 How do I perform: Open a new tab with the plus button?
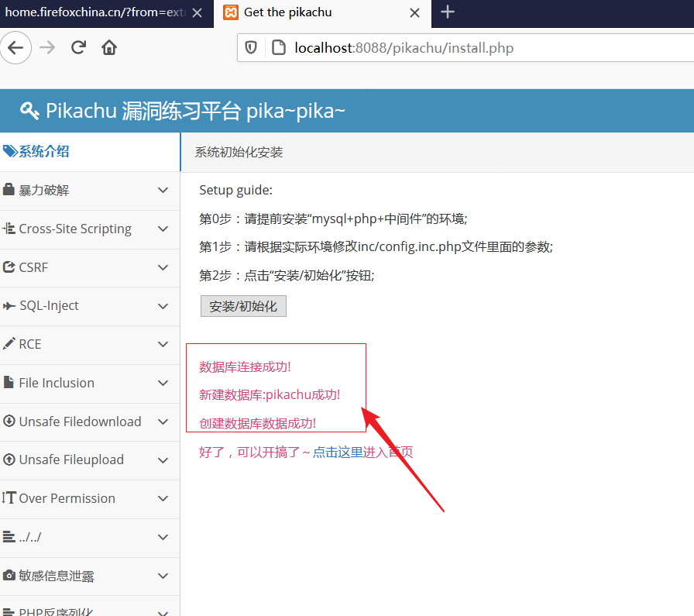coord(448,12)
